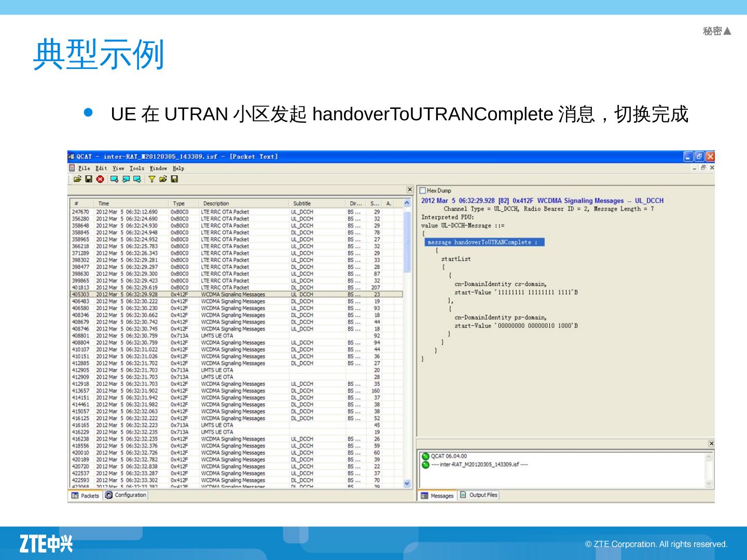The image size is (747, 560).
Task: Click the disk icon right of the funnel
Action: click(174, 179)
